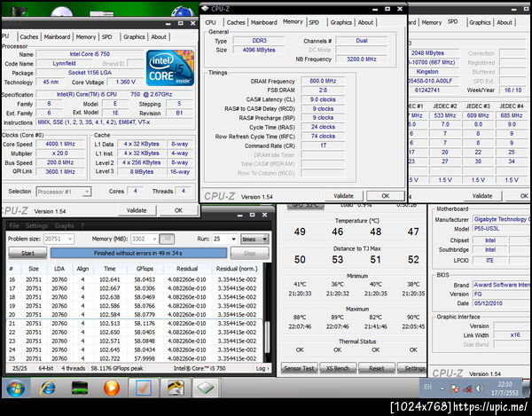Click '58.1176 GFlops peak' in LinX status bar
Image resolution: width=532 pixels, height=416 pixels.
[x=117, y=368]
